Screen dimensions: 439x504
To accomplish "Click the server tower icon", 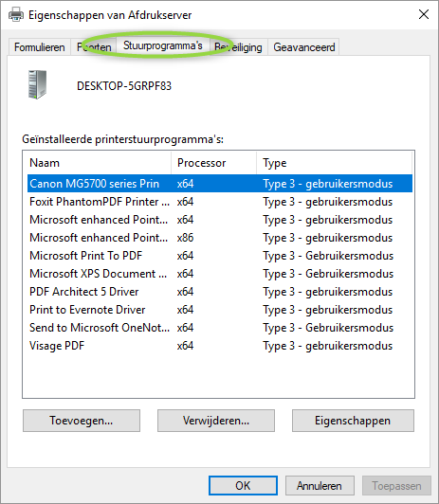I will point(37,84).
